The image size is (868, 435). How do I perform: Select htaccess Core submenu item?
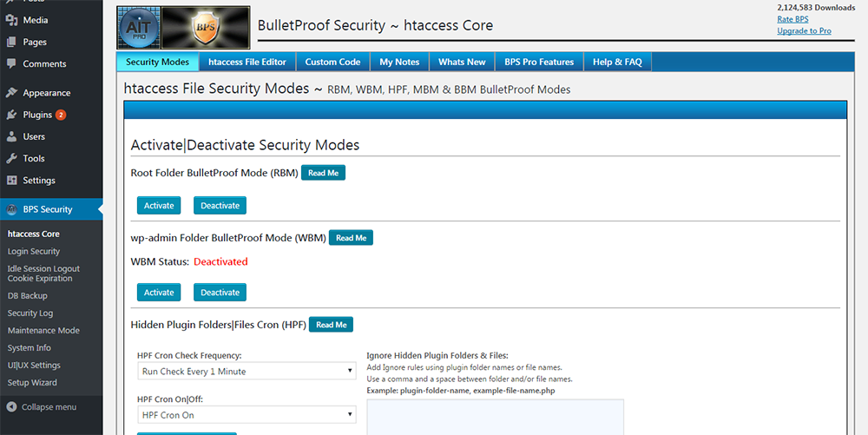pos(33,234)
